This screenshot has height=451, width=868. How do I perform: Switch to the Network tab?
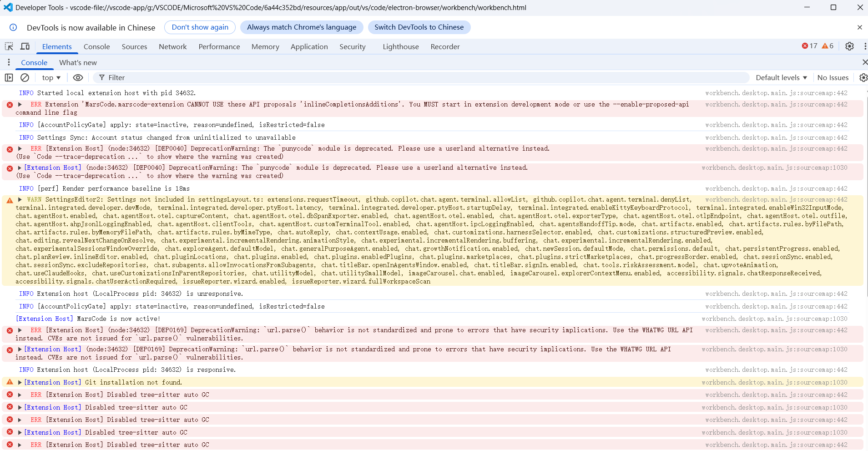(172, 46)
